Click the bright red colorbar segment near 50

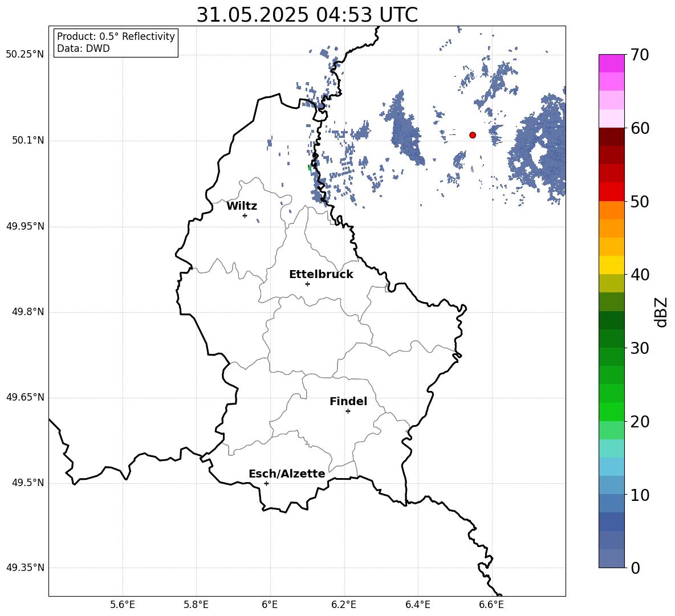click(x=612, y=192)
